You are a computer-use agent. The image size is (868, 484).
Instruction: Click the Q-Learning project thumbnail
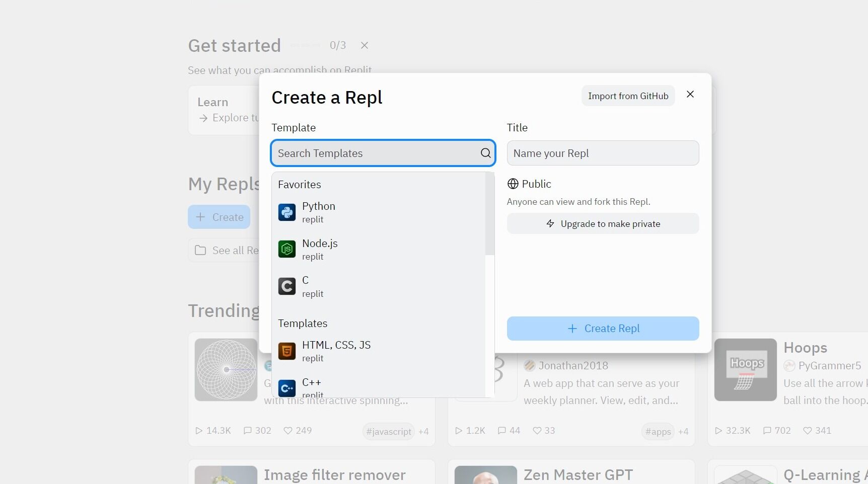click(x=745, y=475)
